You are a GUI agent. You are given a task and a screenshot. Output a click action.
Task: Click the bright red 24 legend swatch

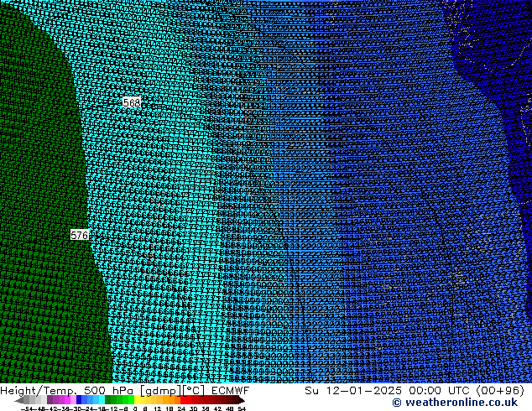[x=184, y=399]
